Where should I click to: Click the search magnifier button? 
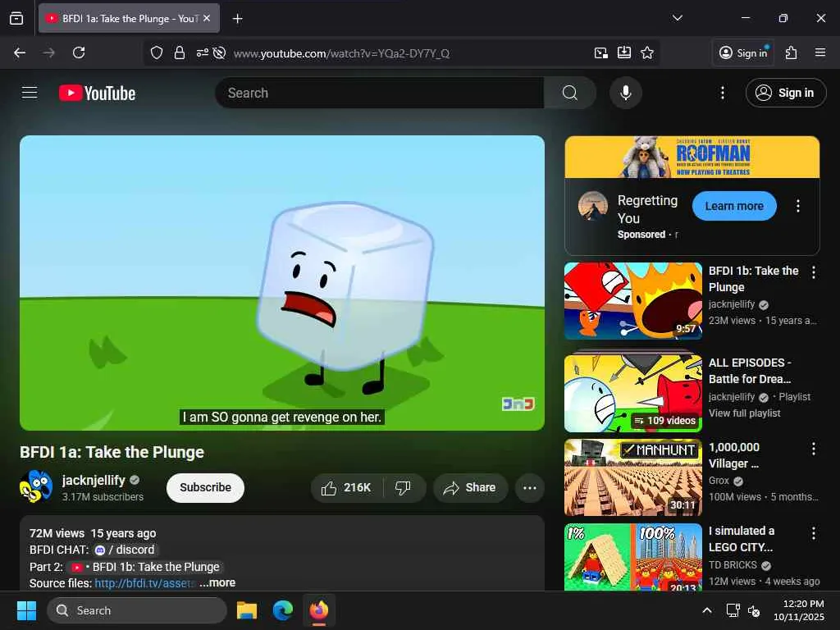[x=570, y=93]
